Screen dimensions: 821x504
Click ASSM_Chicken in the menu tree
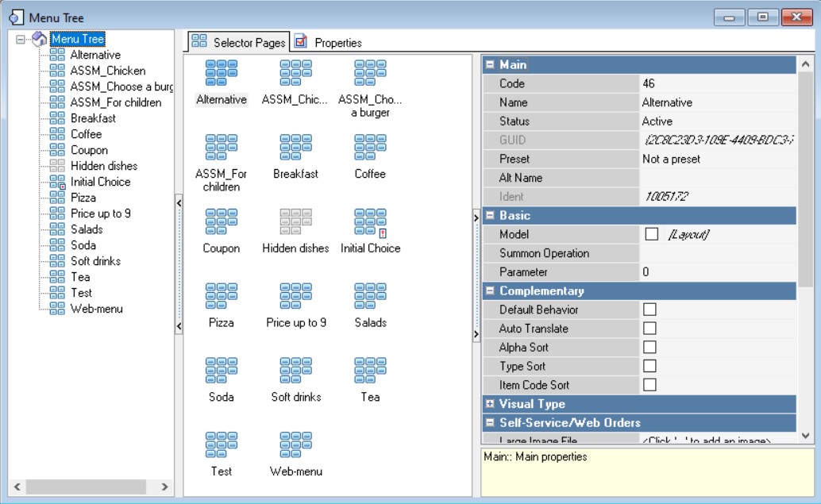[x=107, y=71]
